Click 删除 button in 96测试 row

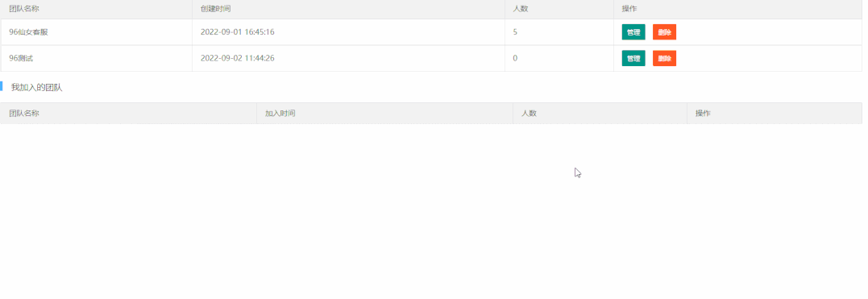tap(664, 58)
